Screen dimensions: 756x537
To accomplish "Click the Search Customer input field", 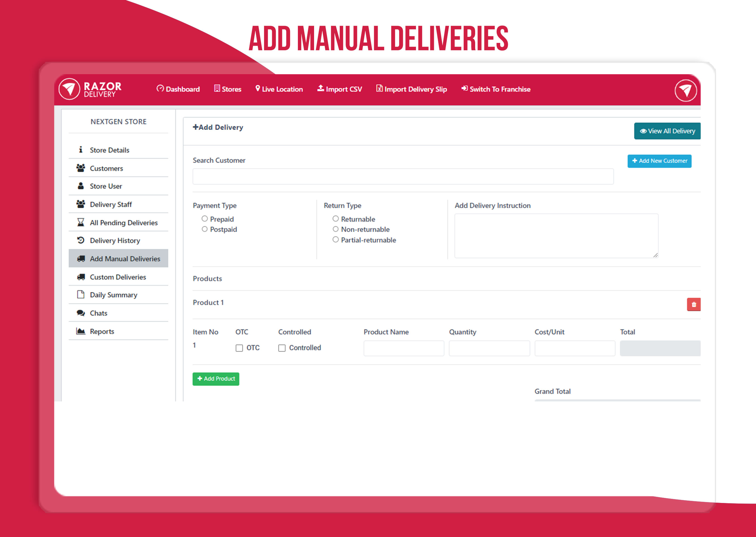I will (403, 177).
